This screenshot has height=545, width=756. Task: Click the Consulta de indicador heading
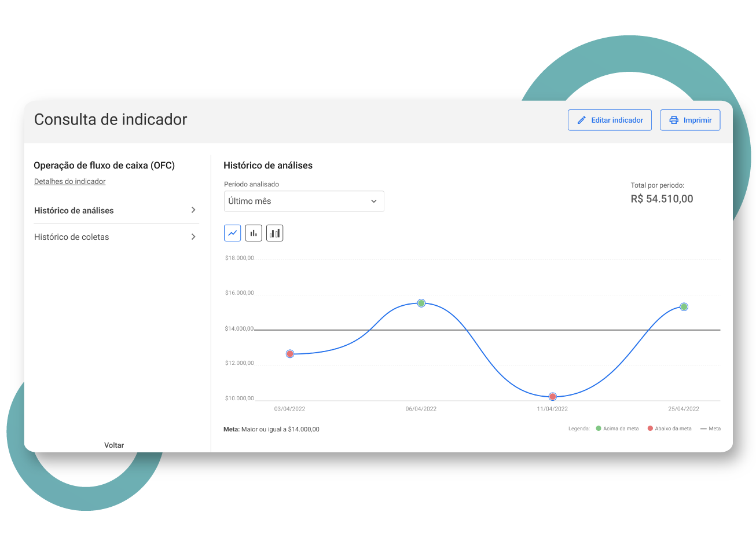point(111,119)
